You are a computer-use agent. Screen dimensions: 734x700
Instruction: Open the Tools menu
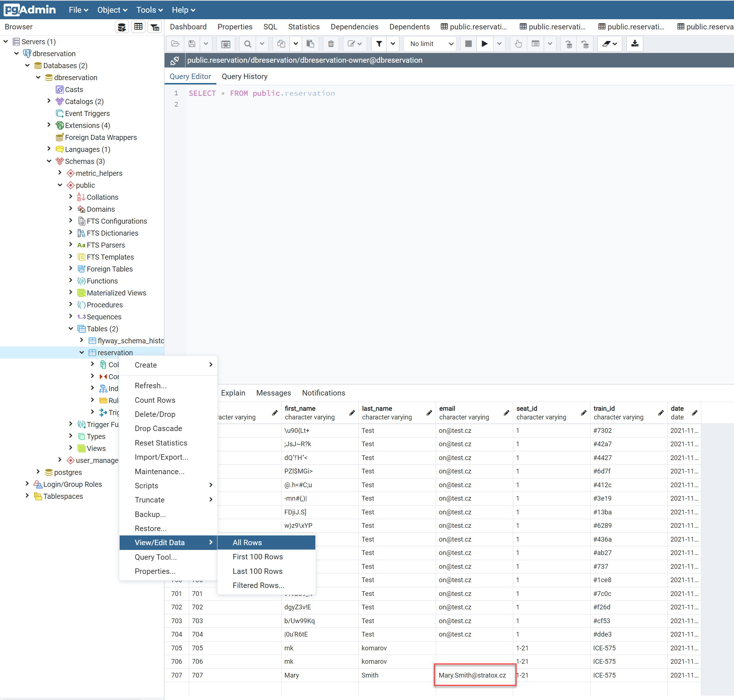149,10
